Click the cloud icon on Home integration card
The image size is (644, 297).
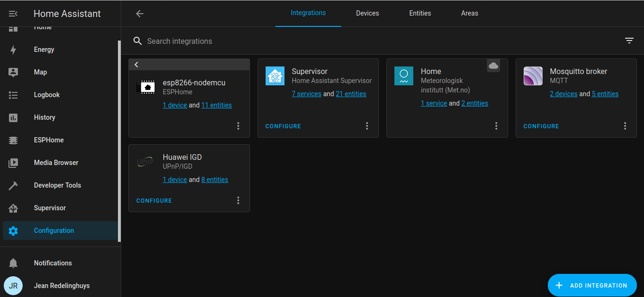tap(493, 66)
